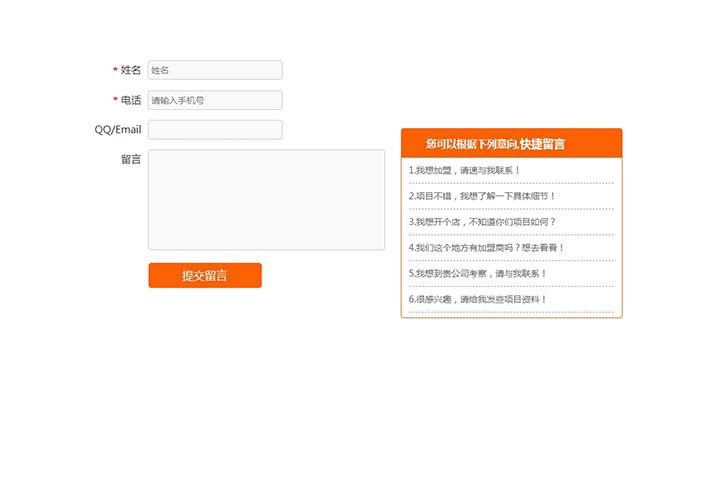Viewport: 710px width, 501px height.
Task: Click the 您可以根据下列意向,快捷留言 header
Action: coord(512,144)
